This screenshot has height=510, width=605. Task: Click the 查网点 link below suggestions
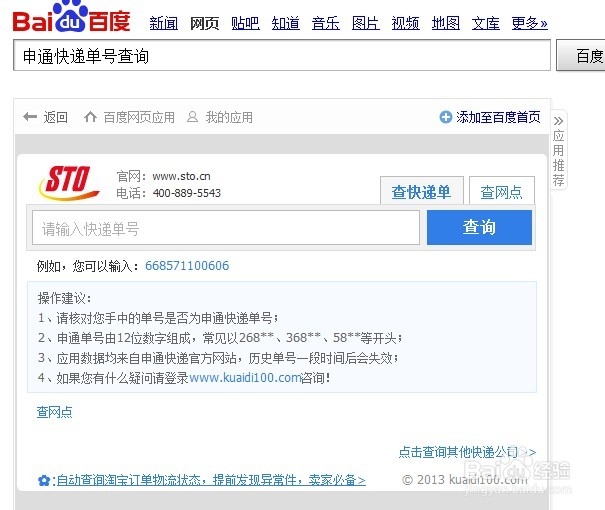coord(54,412)
